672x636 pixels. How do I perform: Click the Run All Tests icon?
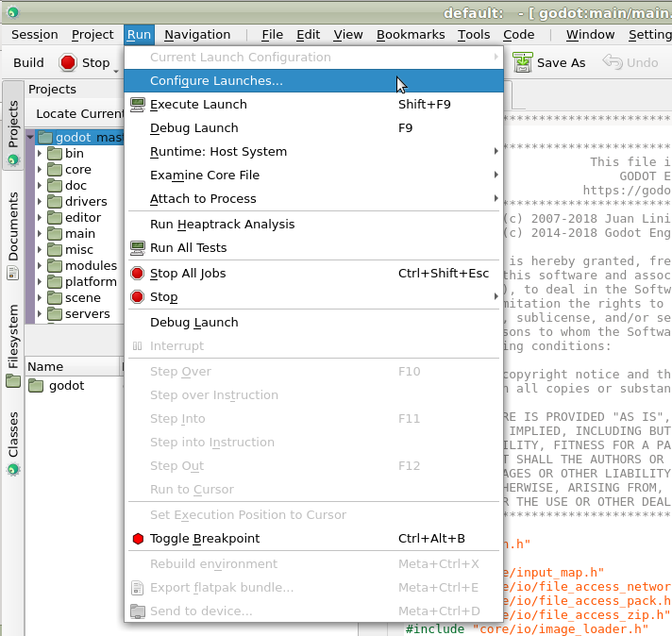[138, 248]
